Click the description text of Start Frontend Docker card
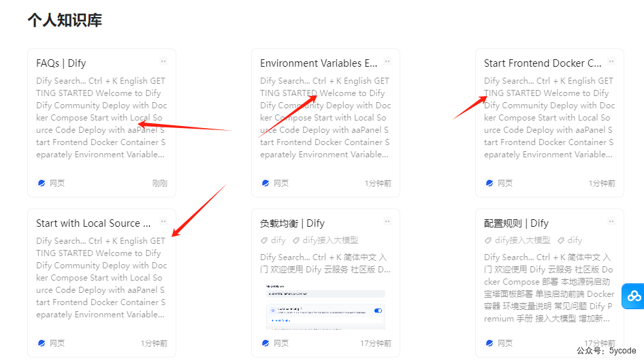 (549, 118)
